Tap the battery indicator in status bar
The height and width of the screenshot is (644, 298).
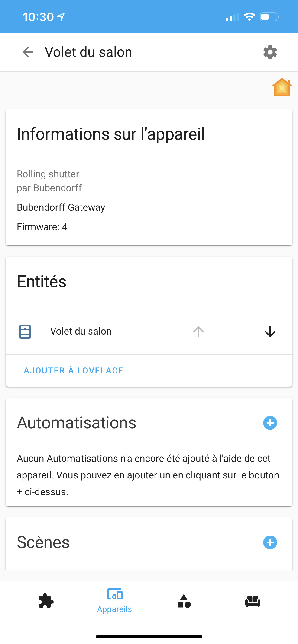269,17
